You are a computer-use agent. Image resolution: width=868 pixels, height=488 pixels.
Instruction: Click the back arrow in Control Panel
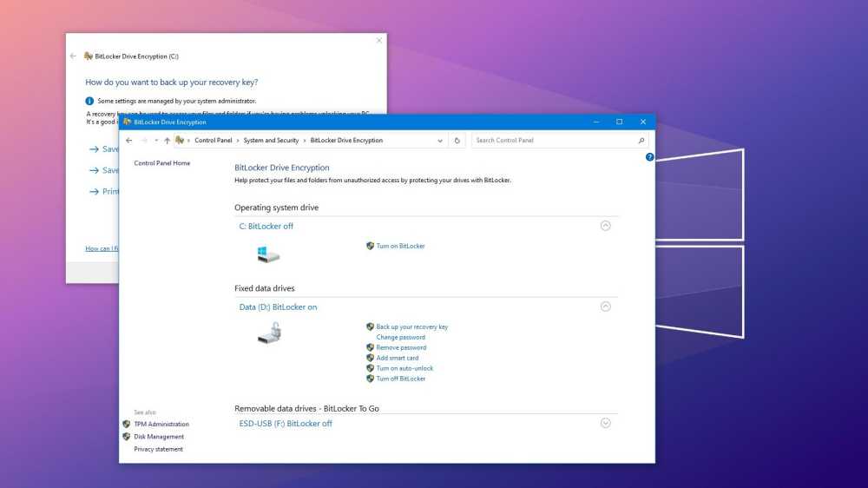pyautogui.click(x=129, y=141)
